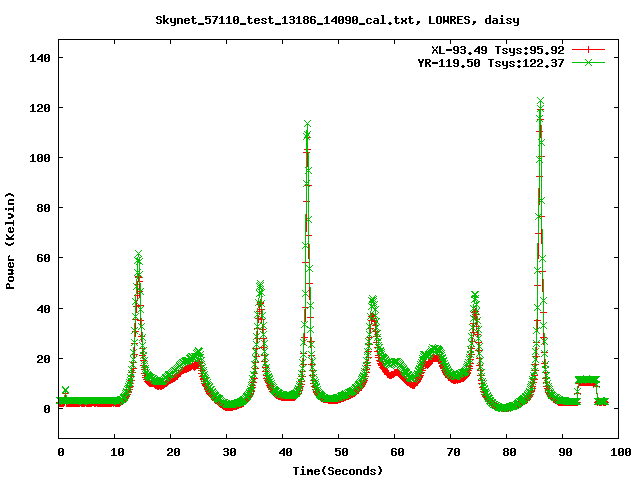This screenshot has height=480, width=640.
Task: Click the y-axis value 120
Action: (x=40, y=108)
